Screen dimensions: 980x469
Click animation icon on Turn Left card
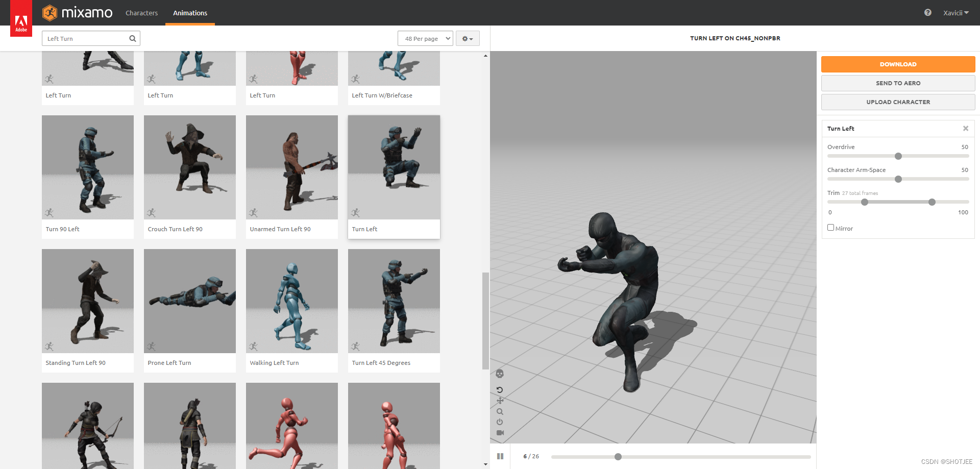coord(356,213)
